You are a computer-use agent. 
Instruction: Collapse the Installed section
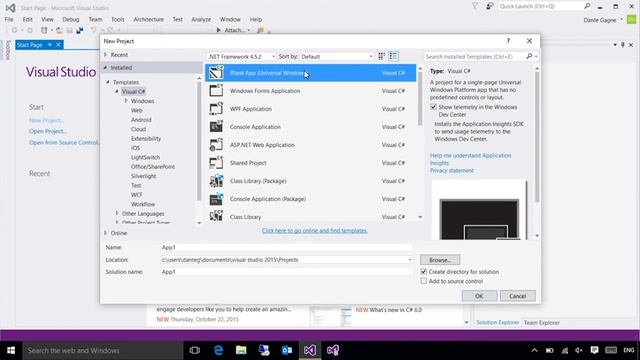pos(106,67)
